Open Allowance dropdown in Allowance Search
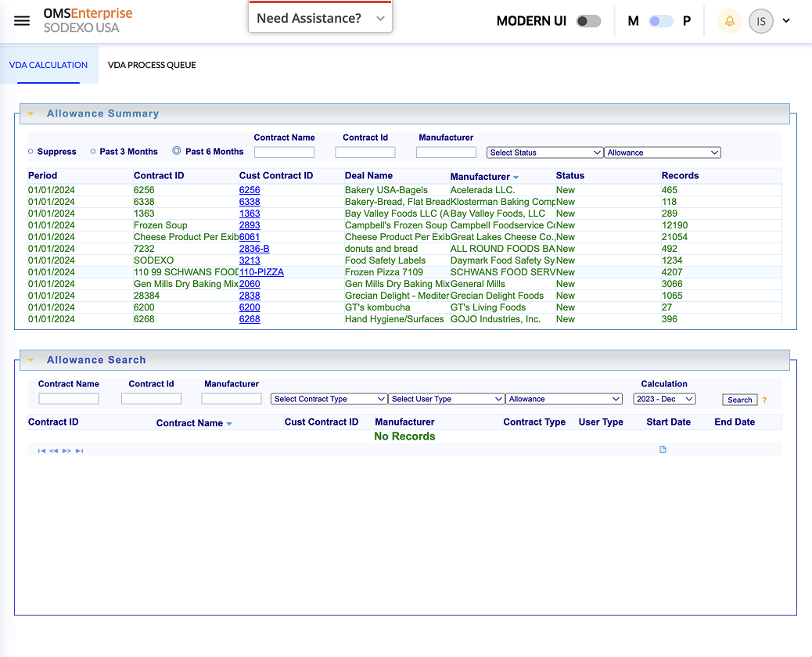 (x=564, y=399)
